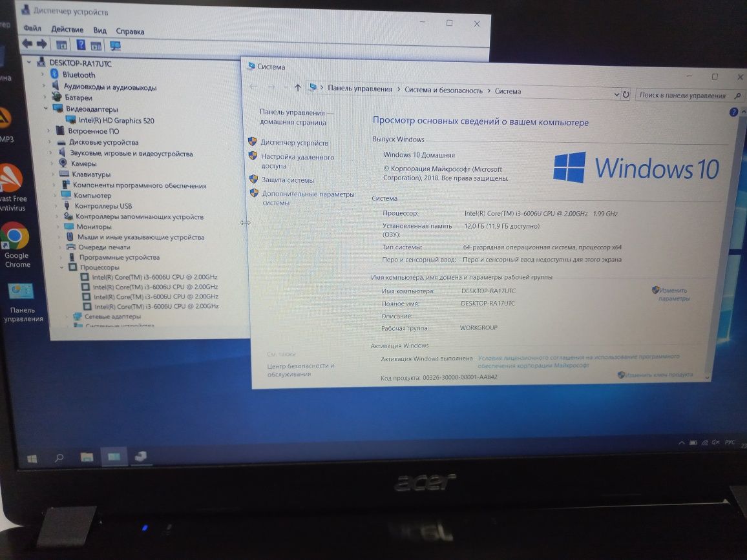Screen dimensions: 747x560
Task: Open the license agreement terms link
Action: tap(578, 361)
